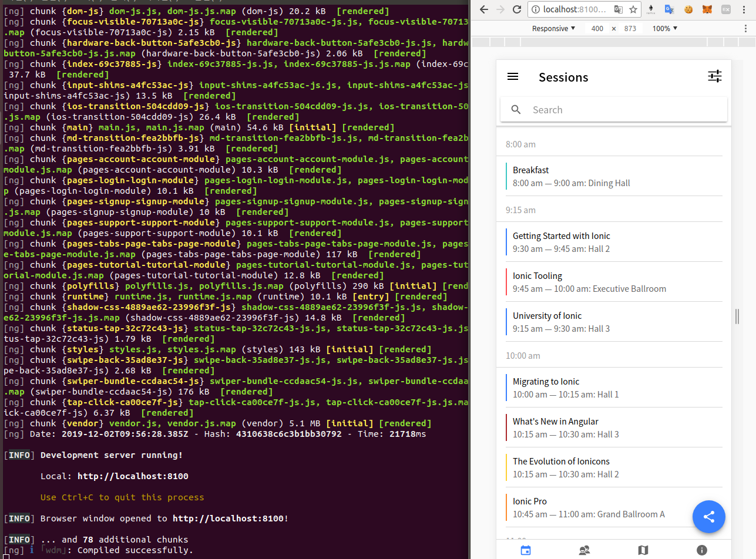Viewport: 756px width, 559px height.
Task: Click 'Local: http://localhost:8100' in terminal
Action: [x=115, y=476]
